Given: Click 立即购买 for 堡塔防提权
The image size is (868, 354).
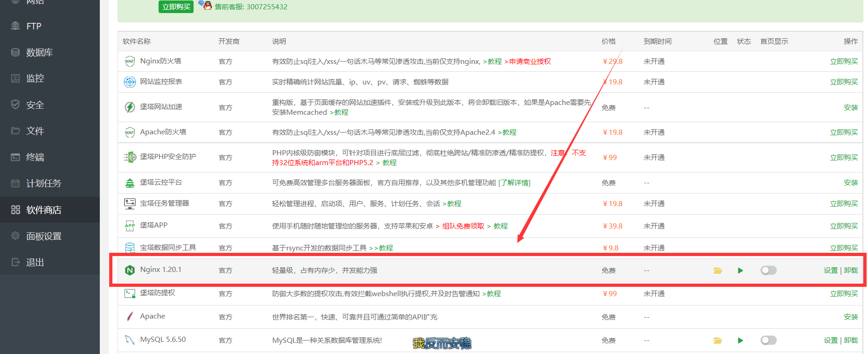Looking at the screenshot, I should click(x=844, y=294).
